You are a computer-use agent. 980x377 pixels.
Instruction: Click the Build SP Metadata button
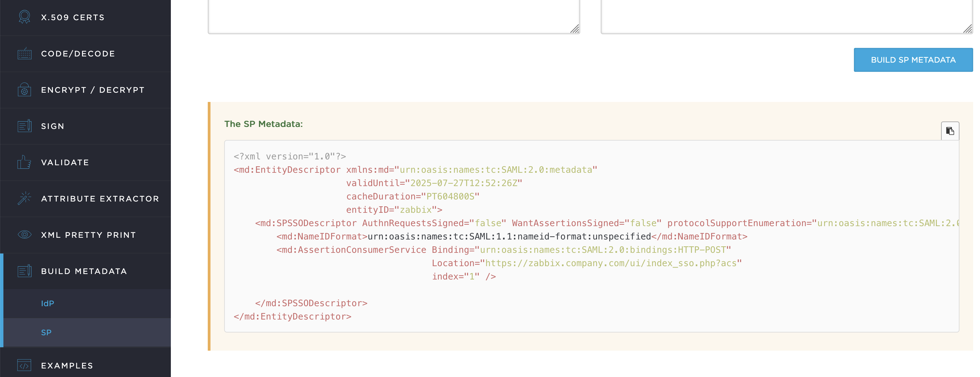913,60
